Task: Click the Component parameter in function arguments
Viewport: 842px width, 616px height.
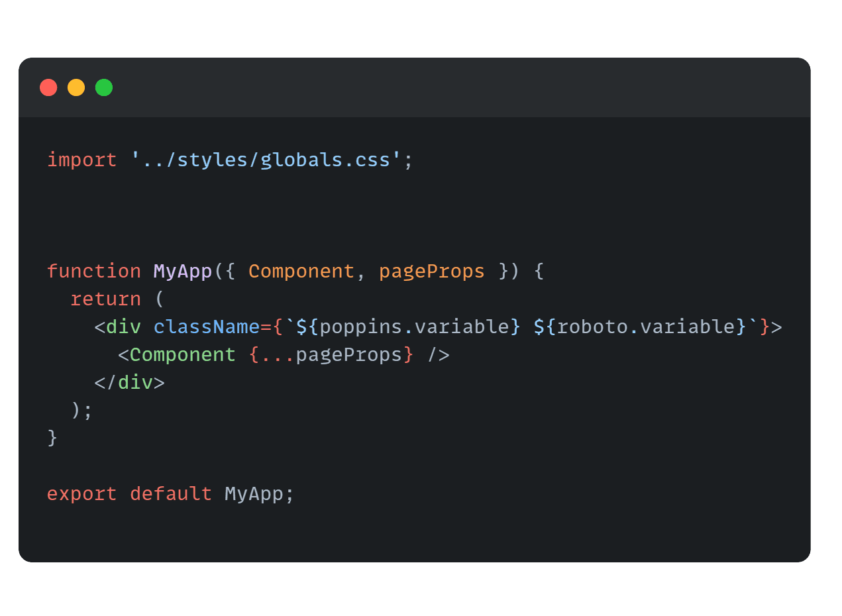Action: (x=301, y=271)
